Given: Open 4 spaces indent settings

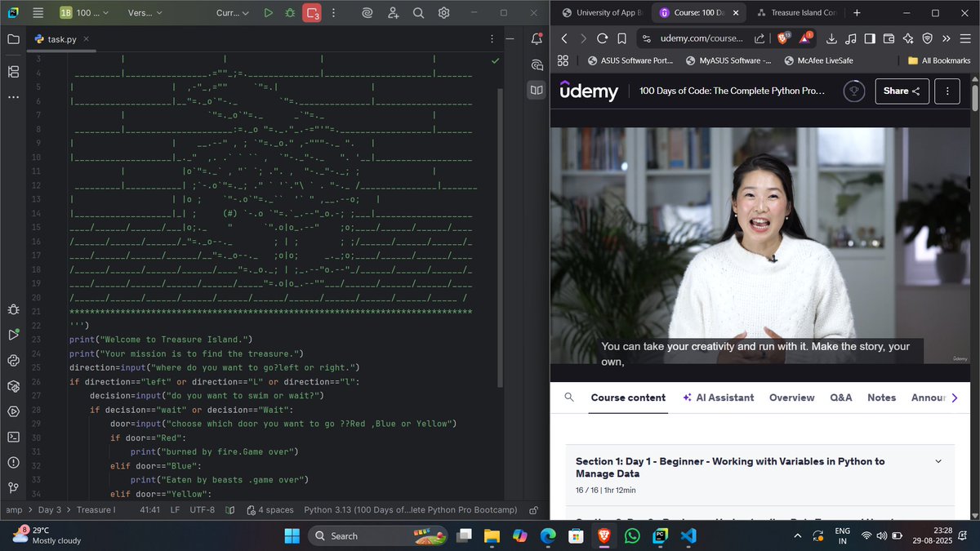Looking at the screenshot, I should pos(269,509).
